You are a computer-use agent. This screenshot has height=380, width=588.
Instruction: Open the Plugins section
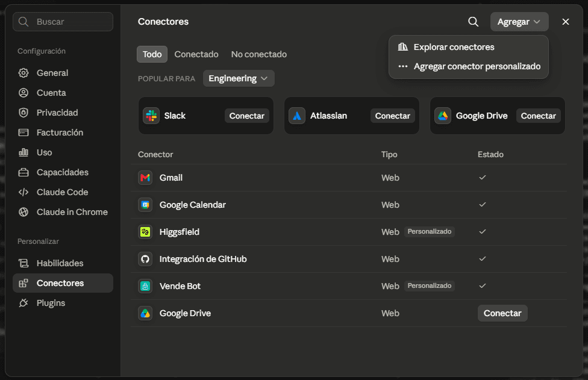(63, 303)
